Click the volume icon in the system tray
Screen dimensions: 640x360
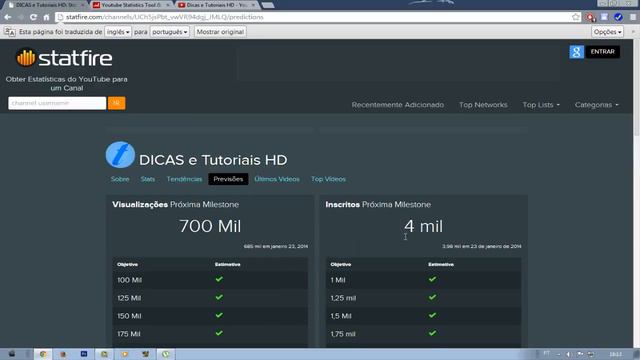coord(569,354)
